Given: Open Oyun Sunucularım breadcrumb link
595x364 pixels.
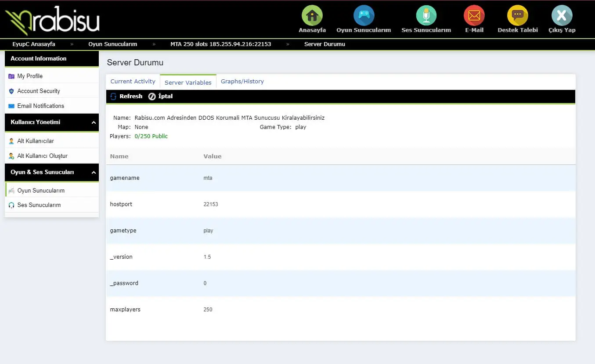Looking at the screenshot, I should click(113, 44).
